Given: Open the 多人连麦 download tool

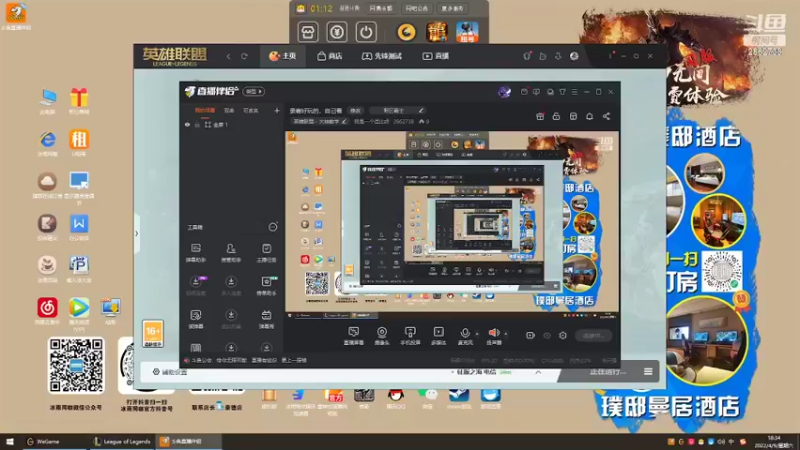Looking at the screenshot, I should [231, 286].
